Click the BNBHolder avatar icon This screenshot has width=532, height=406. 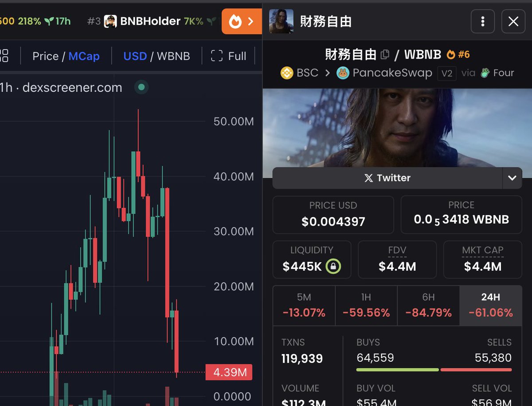pyautogui.click(x=110, y=21)
